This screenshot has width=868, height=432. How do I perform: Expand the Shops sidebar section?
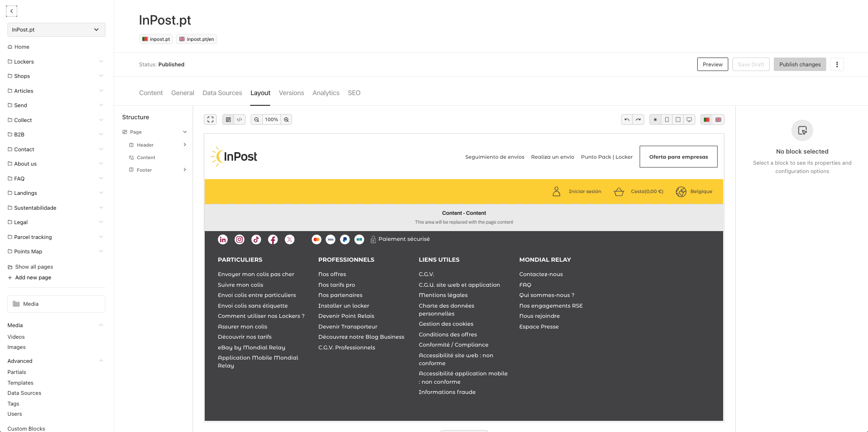[x=101, y=76]
